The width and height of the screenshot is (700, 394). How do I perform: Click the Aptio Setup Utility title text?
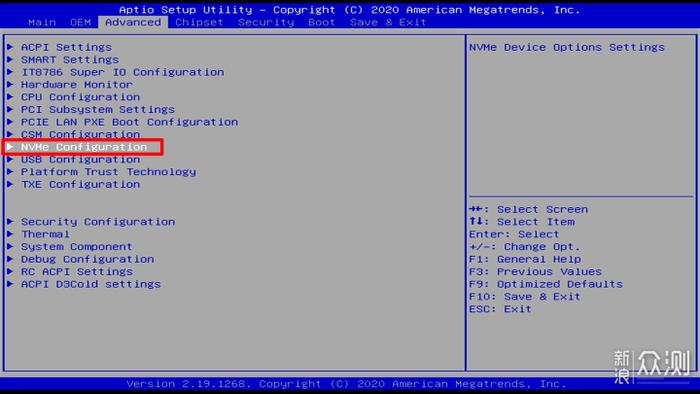tap(349, 10)
